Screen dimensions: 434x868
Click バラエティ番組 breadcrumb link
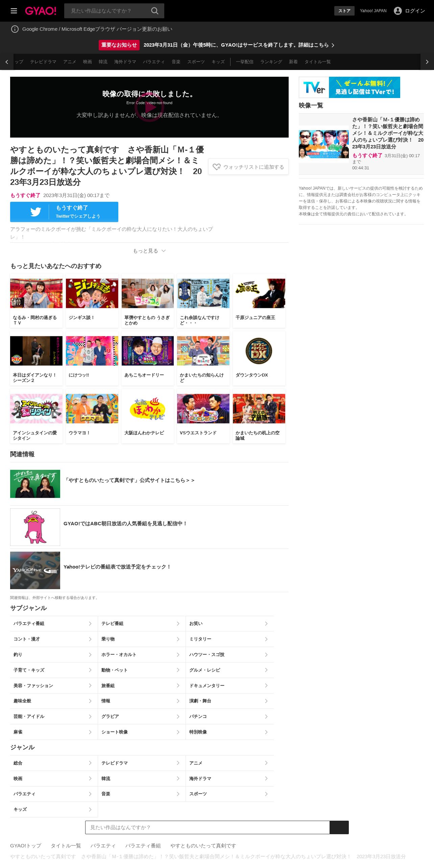tap(143, 846)
